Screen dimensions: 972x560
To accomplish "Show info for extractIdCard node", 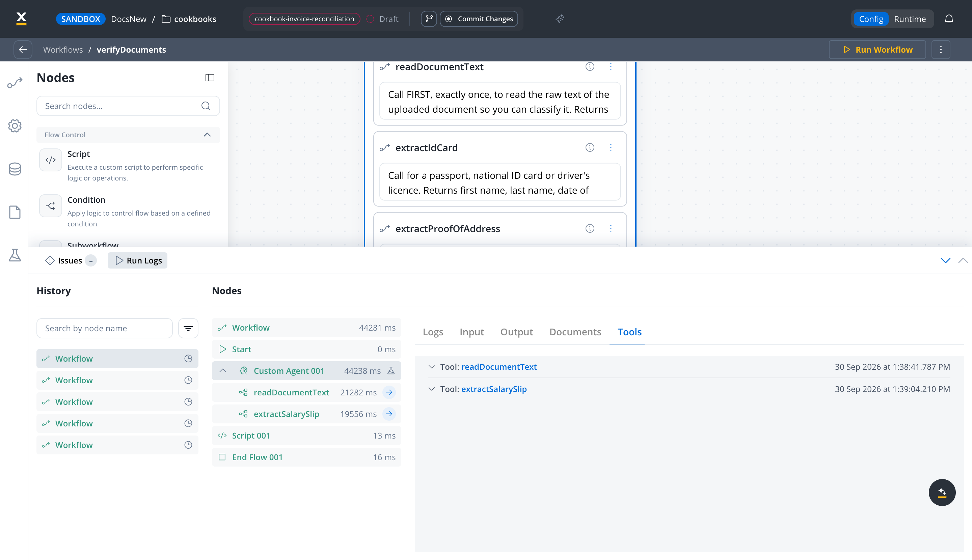I will coord(590,148).
